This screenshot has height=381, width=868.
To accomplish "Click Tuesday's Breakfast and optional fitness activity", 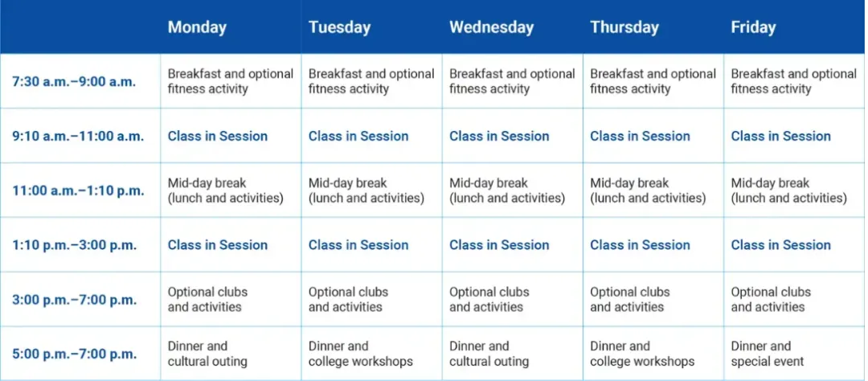I will click(x=371, y=81).
